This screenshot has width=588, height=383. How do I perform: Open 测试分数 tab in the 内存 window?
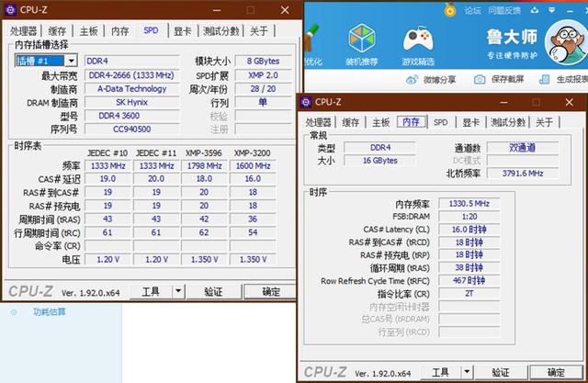508,122
